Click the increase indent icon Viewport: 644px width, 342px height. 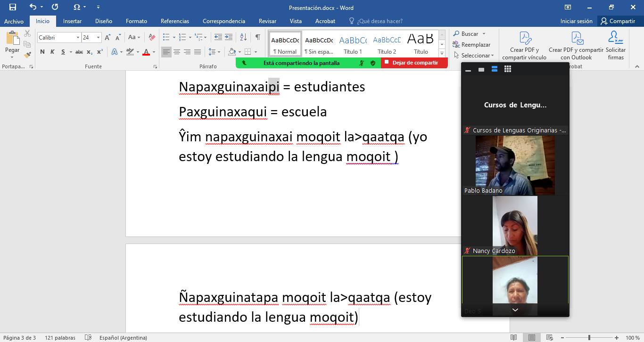tap(229, 37)
